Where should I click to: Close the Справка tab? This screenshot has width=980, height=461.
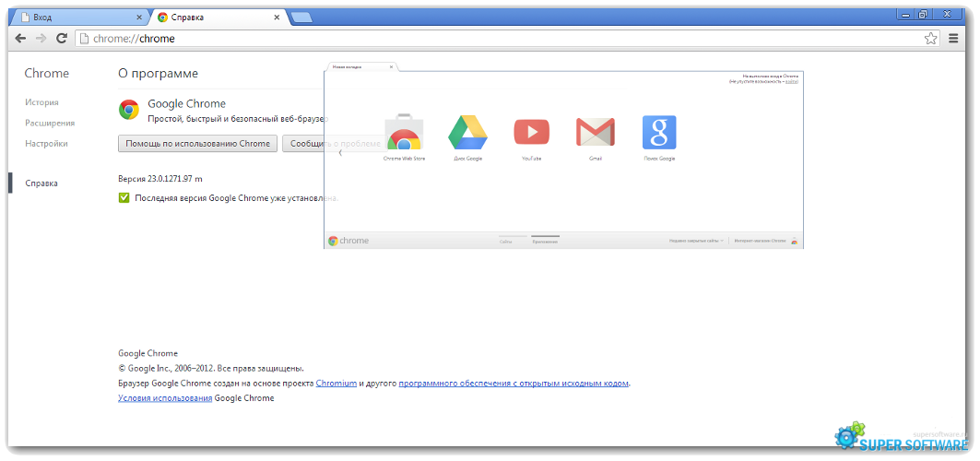click(277, 18)
